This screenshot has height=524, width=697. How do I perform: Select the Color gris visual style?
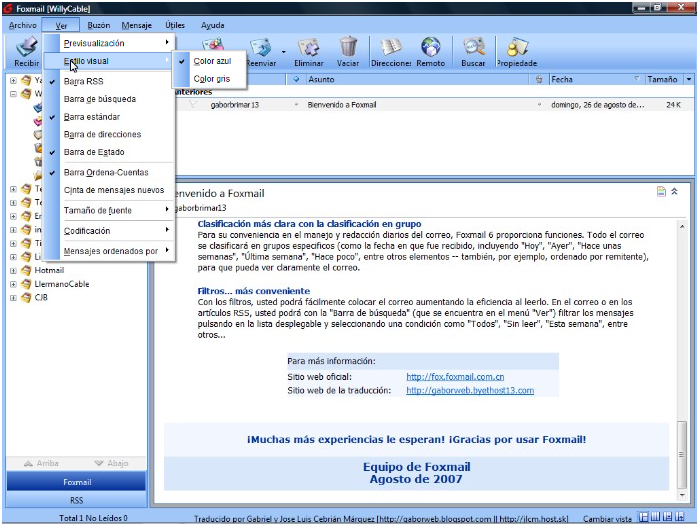click(209, 79)
